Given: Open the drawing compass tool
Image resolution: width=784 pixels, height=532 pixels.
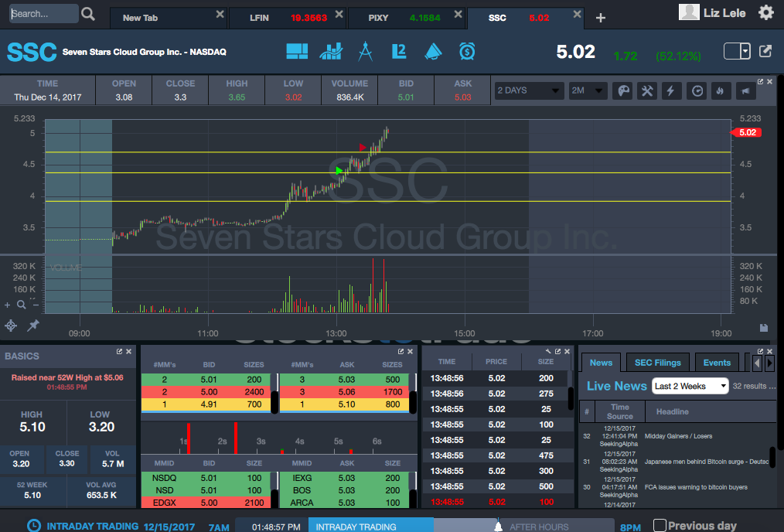Looking at the screenshot, I should [x=366, y=51].
